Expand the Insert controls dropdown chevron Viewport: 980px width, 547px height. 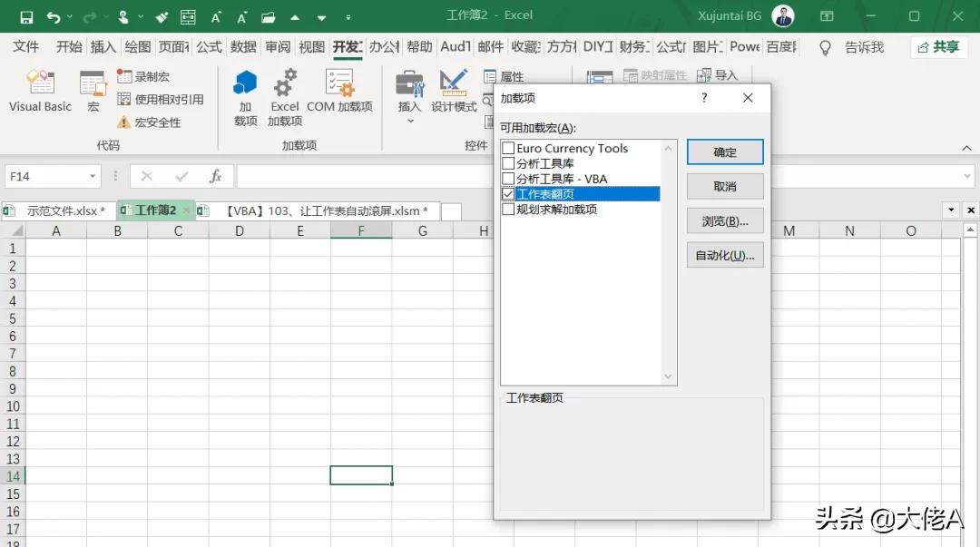(411, 122)
